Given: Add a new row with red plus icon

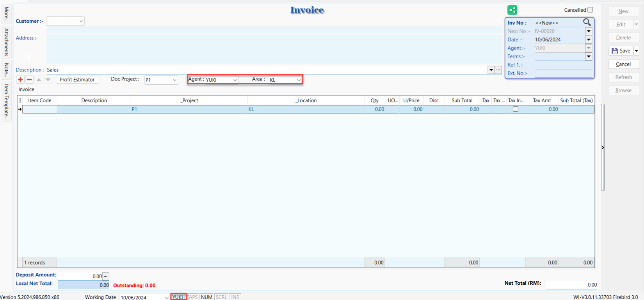Looking at the screenshot, I should point(20,79).
